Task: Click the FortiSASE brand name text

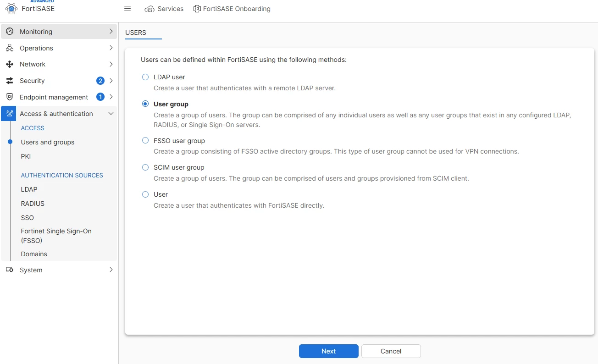Action: [38, 9]
